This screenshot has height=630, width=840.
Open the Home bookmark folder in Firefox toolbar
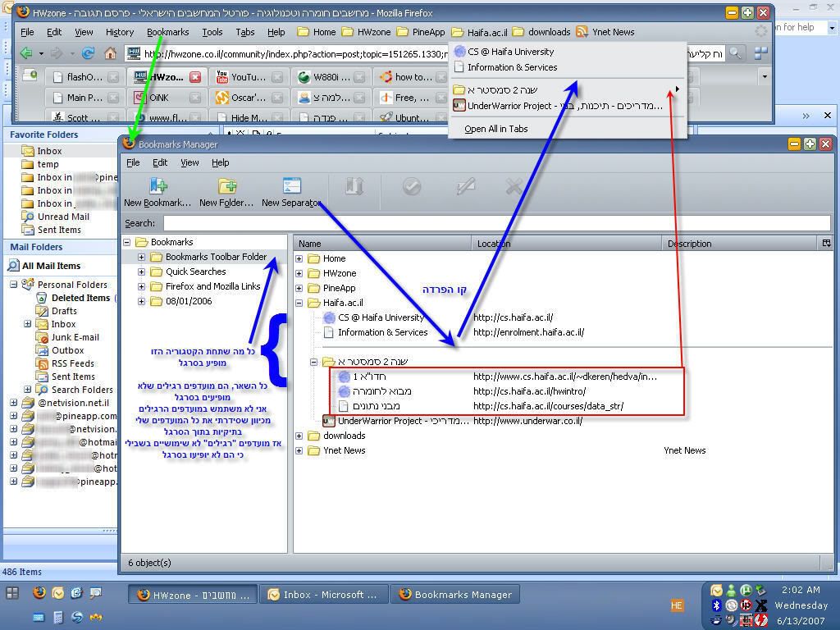click(317, 32)
